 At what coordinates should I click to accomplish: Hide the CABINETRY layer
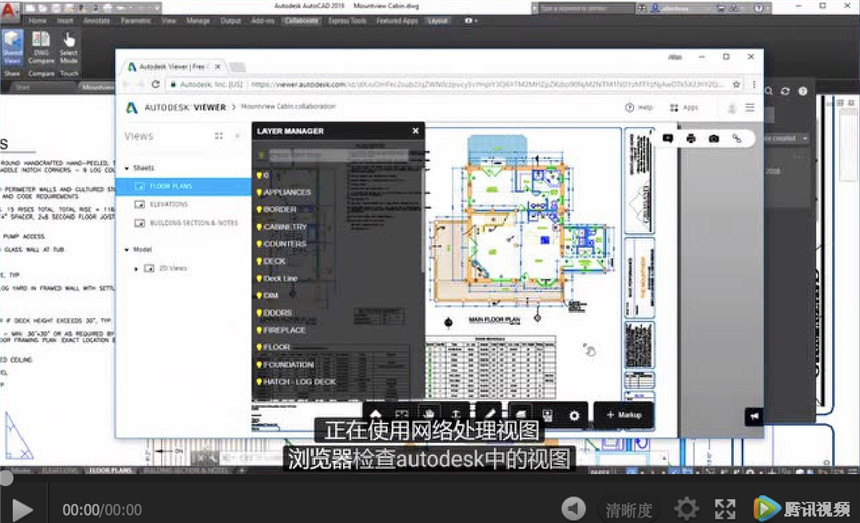tap(259, 227)
